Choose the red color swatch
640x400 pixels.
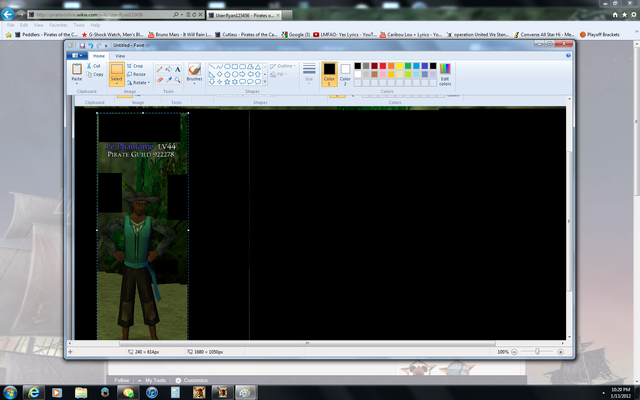(x=383, y=66)
